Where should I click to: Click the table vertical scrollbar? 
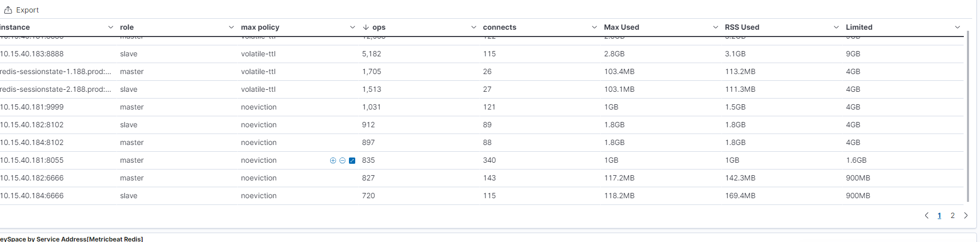968,115
